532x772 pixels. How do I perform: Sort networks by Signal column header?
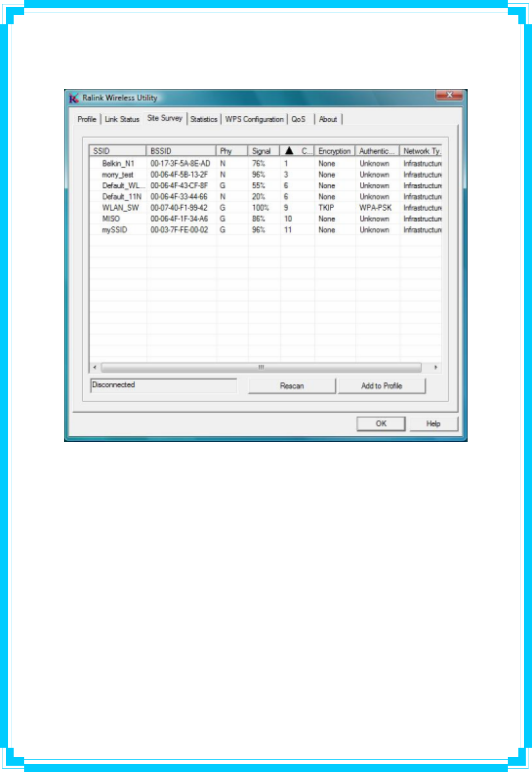(x=264, y=151)
